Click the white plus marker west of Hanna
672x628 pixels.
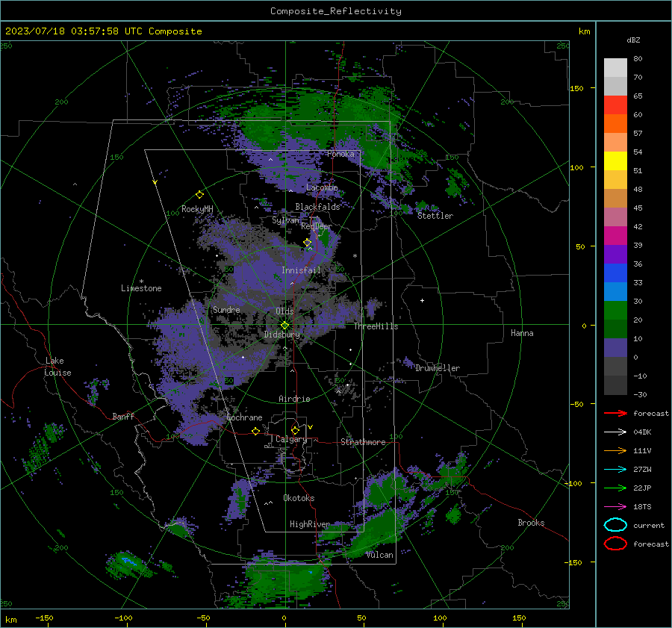click(422, 300)
